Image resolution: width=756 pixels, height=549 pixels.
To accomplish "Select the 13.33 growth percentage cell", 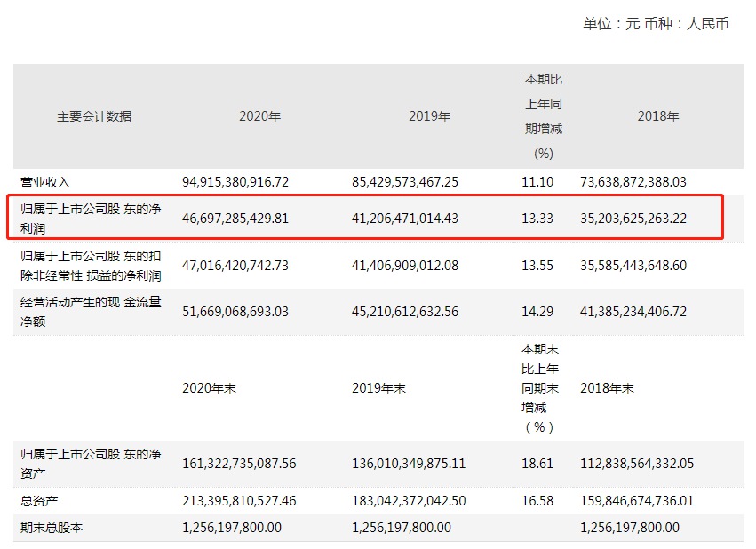I will point(538,218).
